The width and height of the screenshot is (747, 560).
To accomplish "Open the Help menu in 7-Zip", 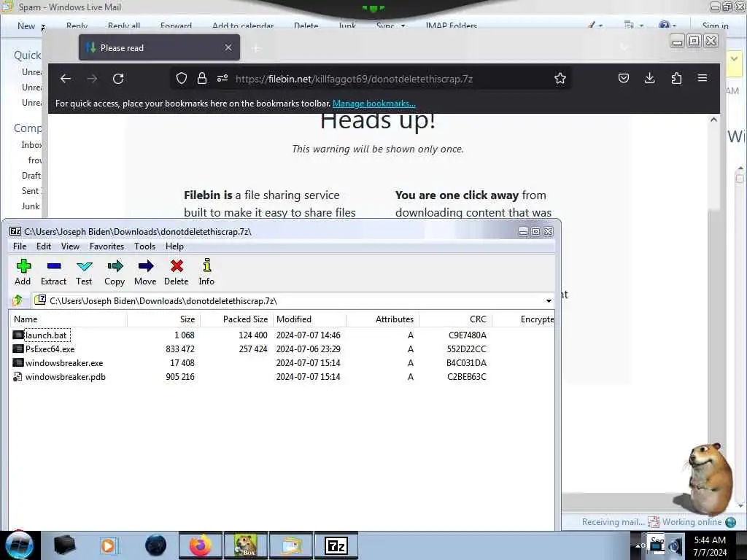I will point(174,246).
